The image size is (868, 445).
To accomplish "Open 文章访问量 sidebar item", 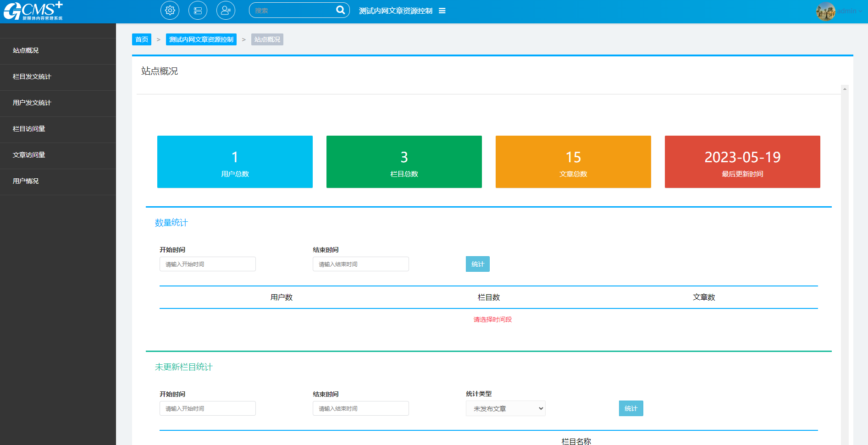I will click(29, 155).
